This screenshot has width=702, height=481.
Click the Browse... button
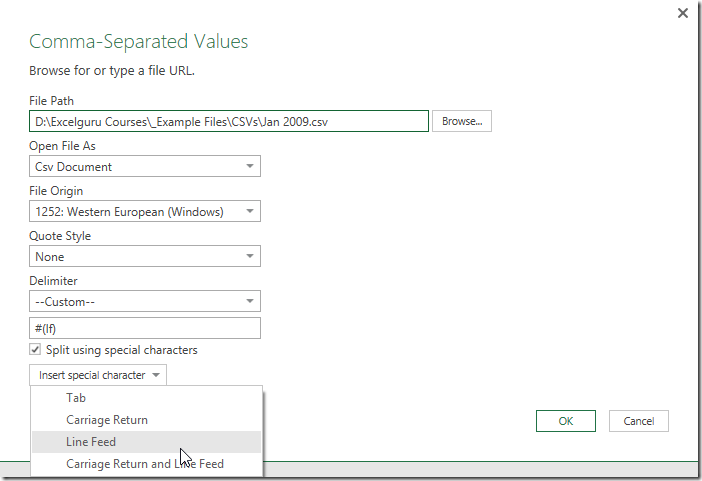[x=462, y=121]
